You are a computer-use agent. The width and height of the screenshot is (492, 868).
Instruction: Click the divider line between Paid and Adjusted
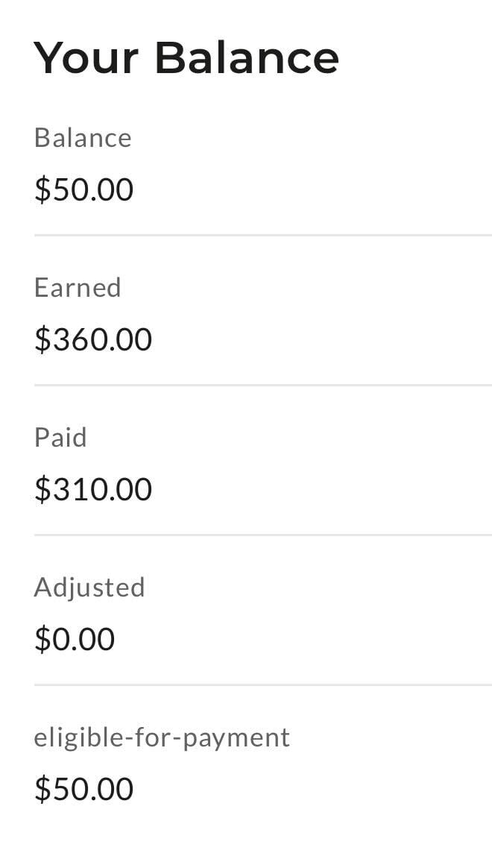point(263,535)
